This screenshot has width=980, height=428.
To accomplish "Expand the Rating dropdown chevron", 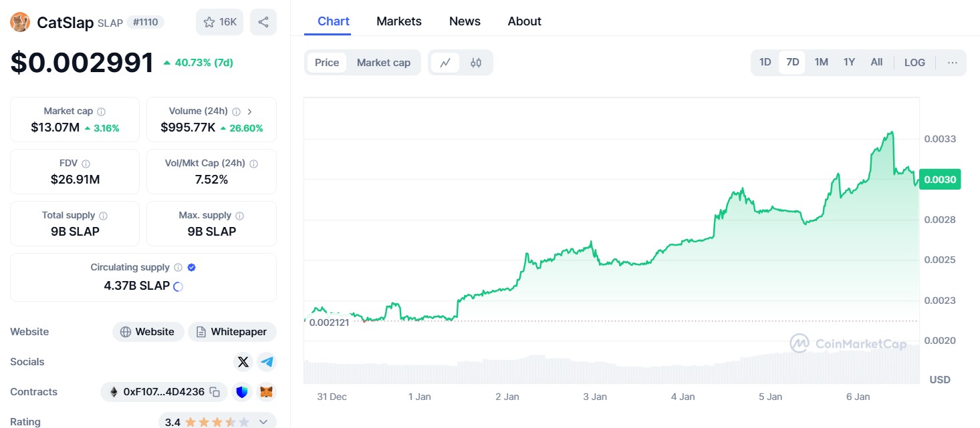I will (x=263, y=422).
